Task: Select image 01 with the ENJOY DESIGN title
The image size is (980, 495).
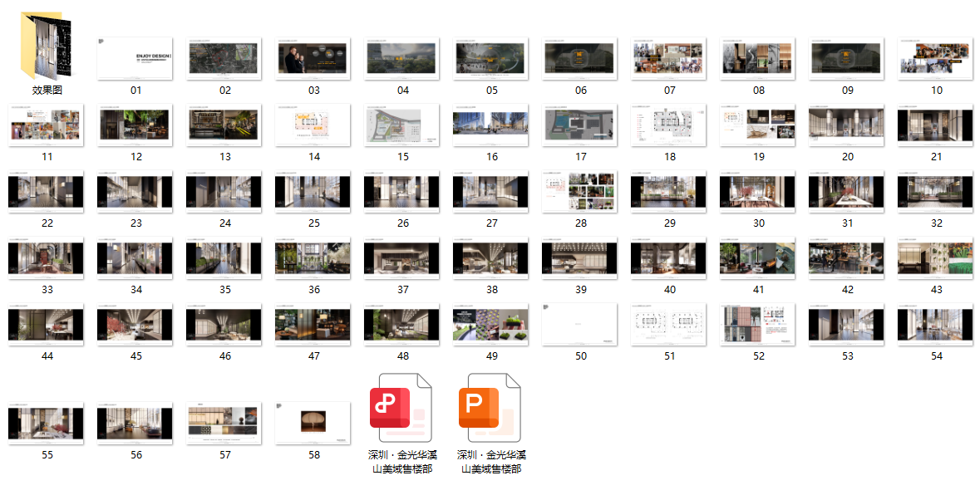Action: point(135,59)
